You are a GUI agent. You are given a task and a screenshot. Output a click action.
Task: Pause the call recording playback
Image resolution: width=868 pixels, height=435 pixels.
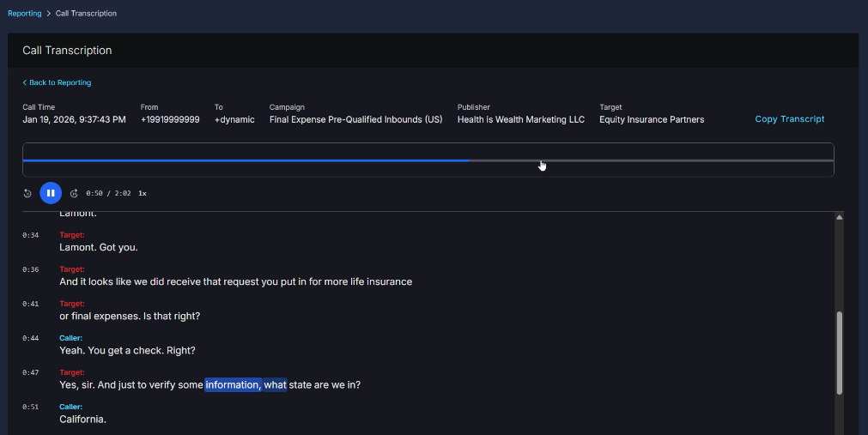(51, 193)
